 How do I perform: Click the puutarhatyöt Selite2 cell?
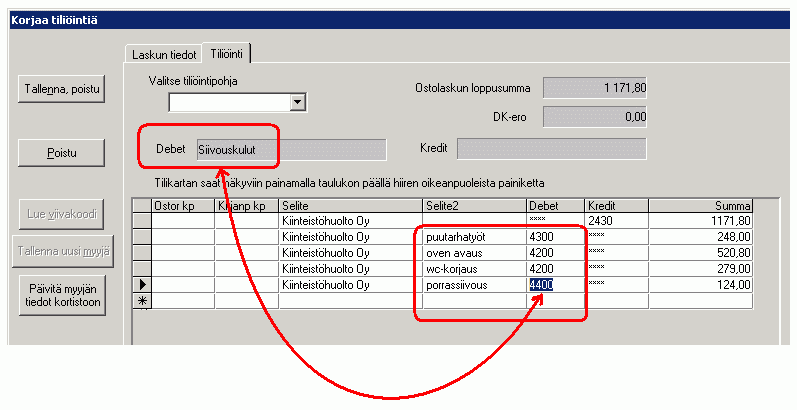click(473, 237)
